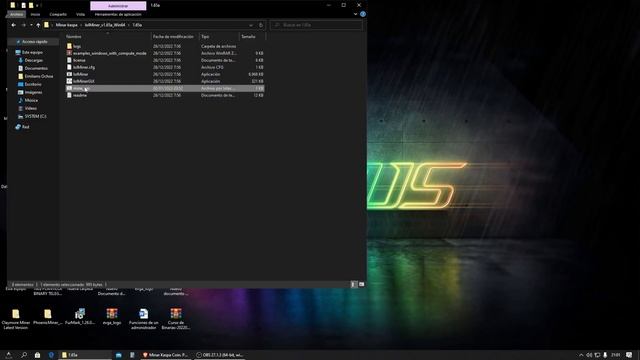Open the blue shield app on the taskbar
The image size is (640, 360).
tap(51, 355)
